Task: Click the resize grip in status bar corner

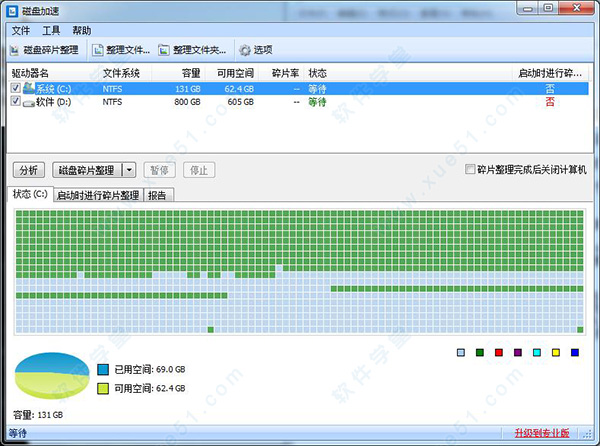Action: tap(587, 434)
